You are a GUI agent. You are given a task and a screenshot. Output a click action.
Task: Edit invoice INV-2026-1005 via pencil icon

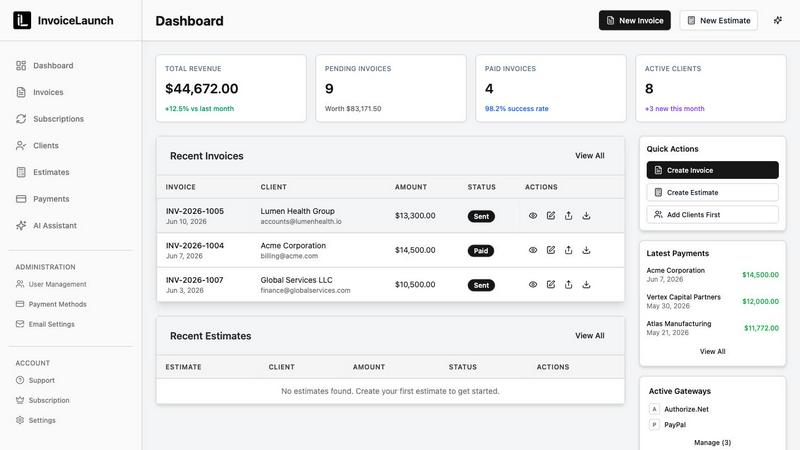[551, 216]
